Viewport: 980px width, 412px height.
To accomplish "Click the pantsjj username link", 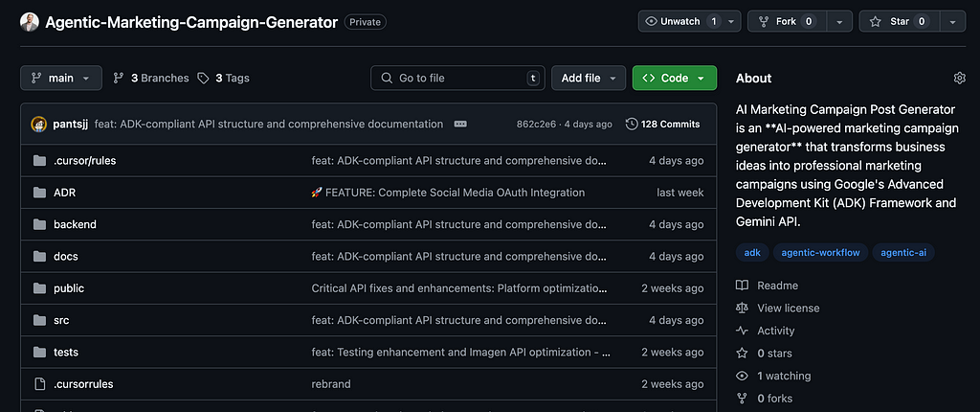I will (x=70, y=124).
